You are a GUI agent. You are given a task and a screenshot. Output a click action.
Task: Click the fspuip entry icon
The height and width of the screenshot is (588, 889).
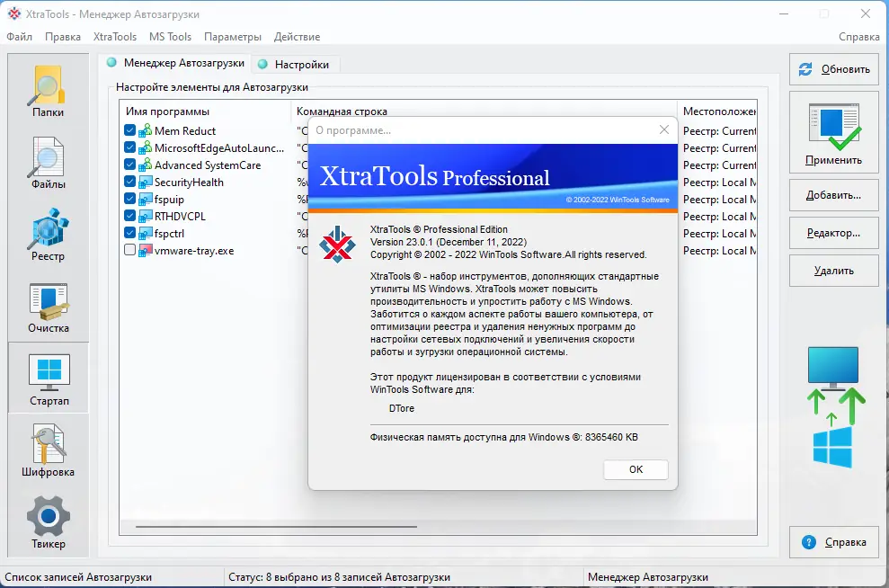145,199
